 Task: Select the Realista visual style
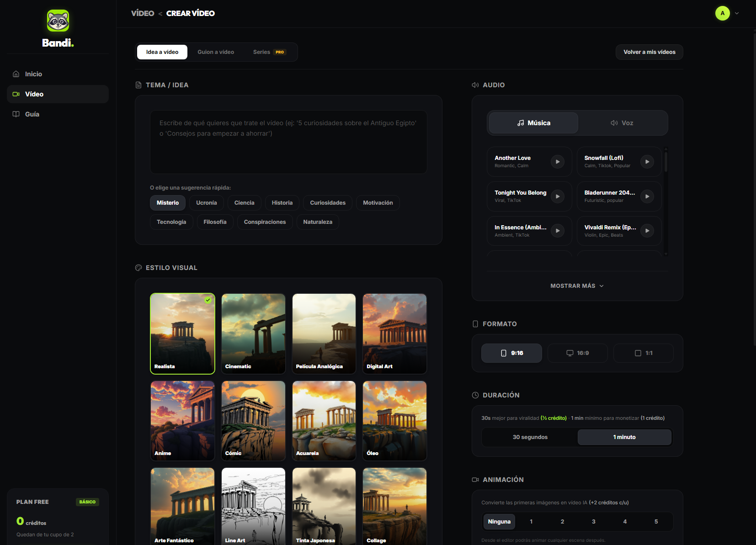point(183,333)
